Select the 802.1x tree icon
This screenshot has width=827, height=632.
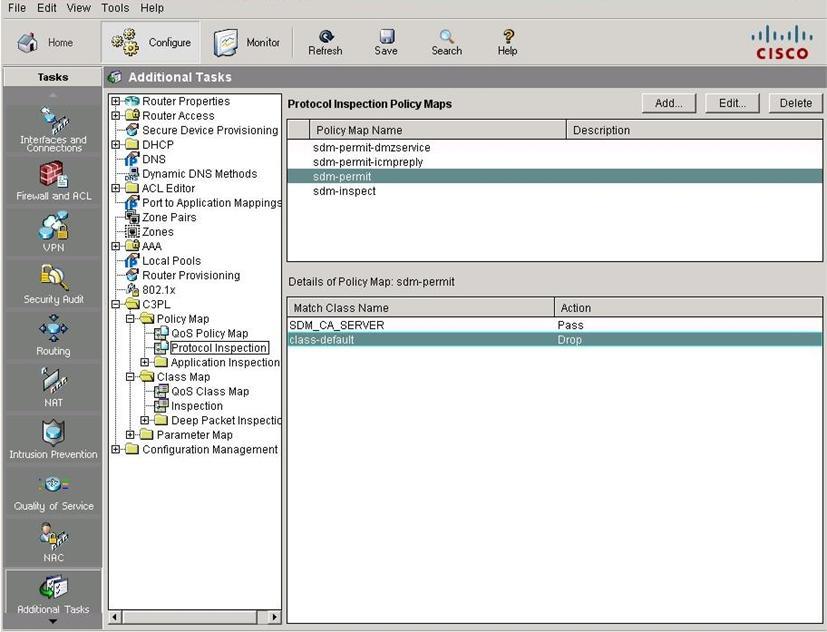(132, 290)
